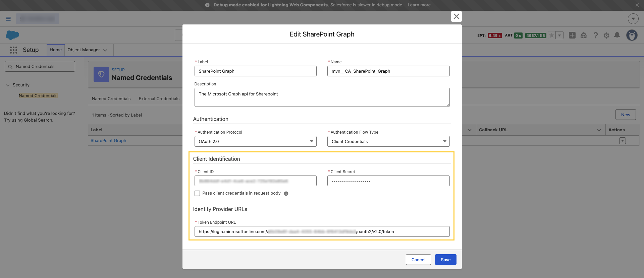The height and width of the screenshot is (278, 644).
Task: Click the 4937.1 KB size badge
Action: pyautogui.click(x=536, y=36)
